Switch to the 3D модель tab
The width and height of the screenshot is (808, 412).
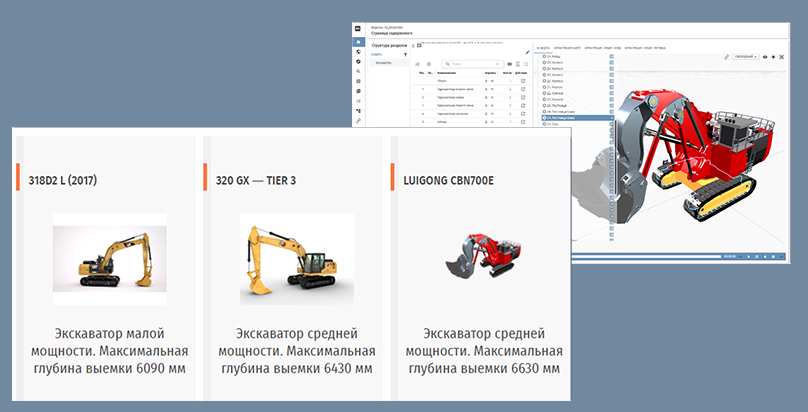[x=543, y=48]
